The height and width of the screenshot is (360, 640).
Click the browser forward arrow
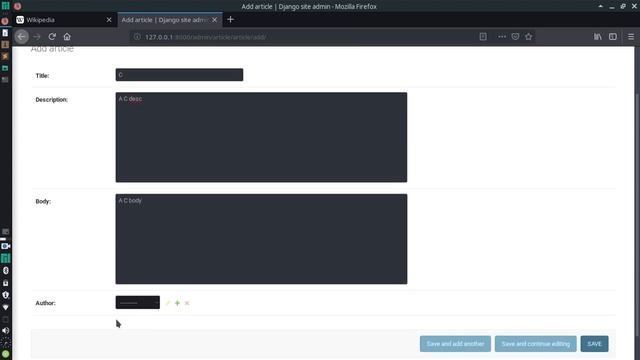click(x=37, y=37)
